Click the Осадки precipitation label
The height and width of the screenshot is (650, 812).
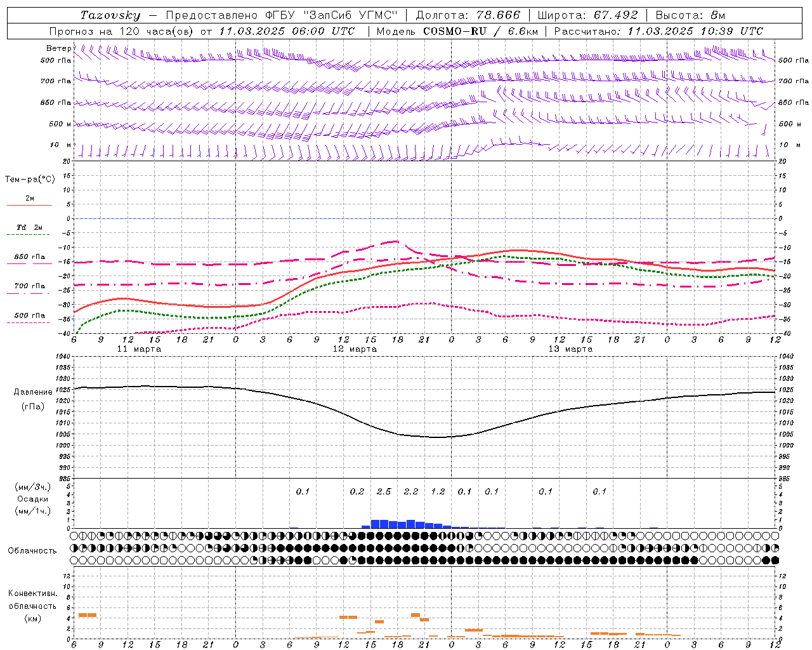pyautogui.click(x=32, y=499)
